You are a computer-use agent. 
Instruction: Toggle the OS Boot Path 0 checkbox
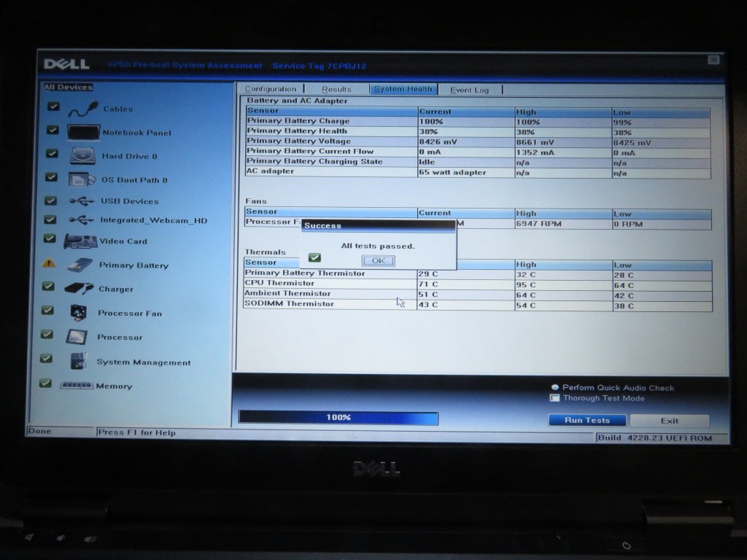coord(51,177)
